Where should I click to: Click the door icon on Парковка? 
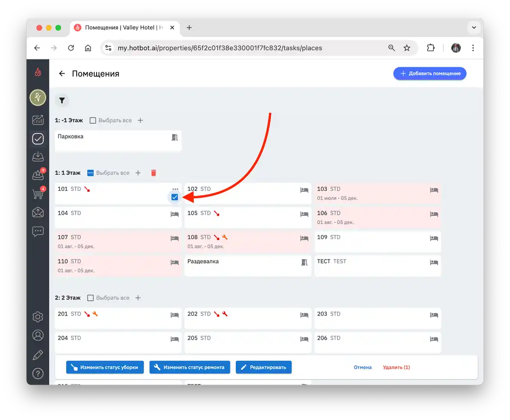[x=175, y=138]
